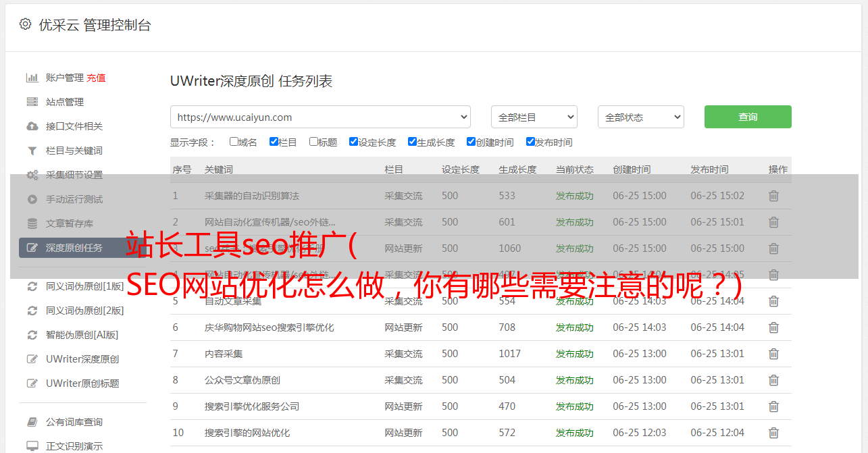Image resolution: width=868 pixels, height=453 pixels.
Task: Open 智能伪原创[AI版] sidebar link
Action: [x=82, y=335]
